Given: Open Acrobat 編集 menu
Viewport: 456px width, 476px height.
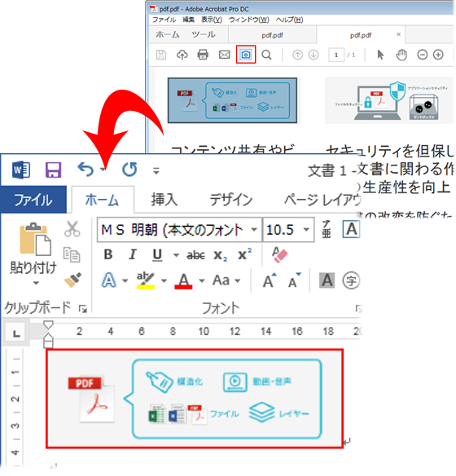Looking at the screenshot, I should pos(188,20).
